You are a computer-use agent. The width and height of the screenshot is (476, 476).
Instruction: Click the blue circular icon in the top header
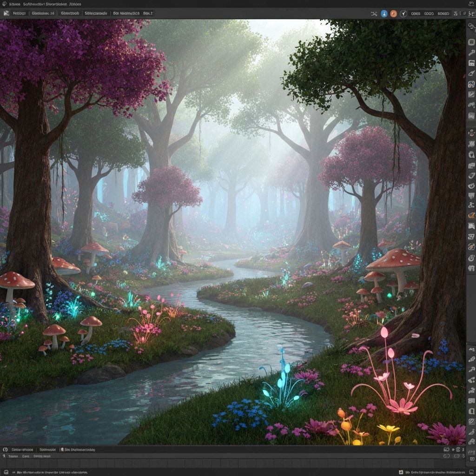tap(384, 13)
